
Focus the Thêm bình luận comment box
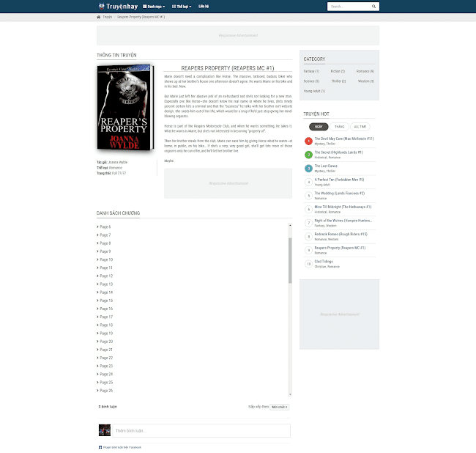tap(201, 430)
